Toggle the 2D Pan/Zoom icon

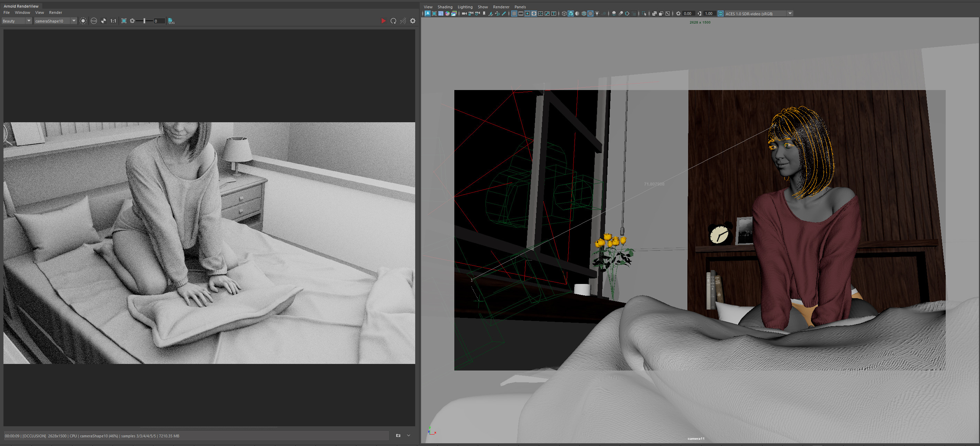(497, 14)
